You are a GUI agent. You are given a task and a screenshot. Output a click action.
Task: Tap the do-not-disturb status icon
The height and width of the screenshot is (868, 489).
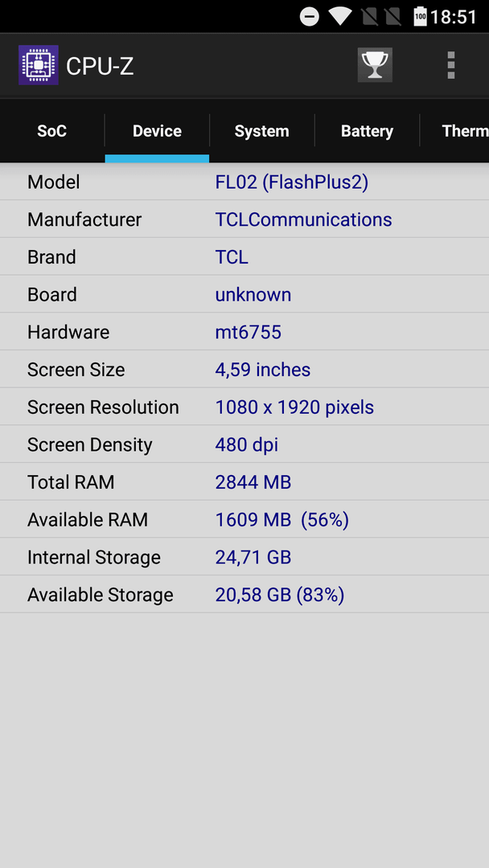310,17
